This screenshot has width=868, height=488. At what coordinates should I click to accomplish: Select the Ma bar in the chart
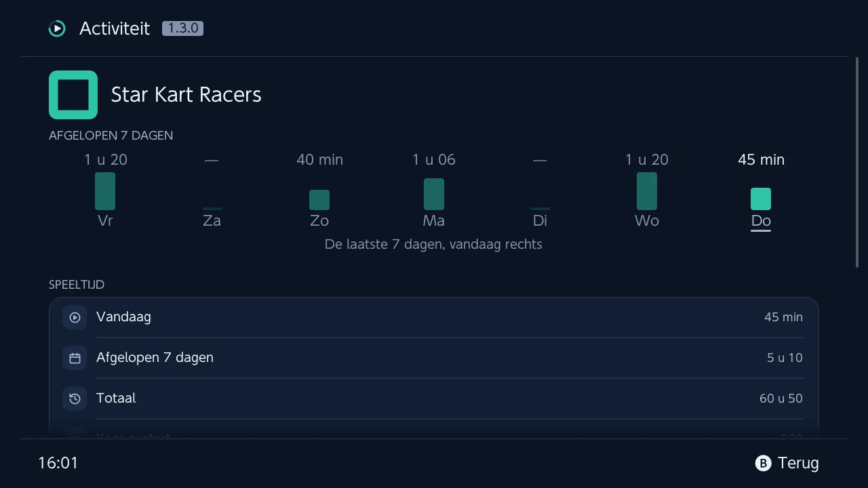(x=434, y=195)
